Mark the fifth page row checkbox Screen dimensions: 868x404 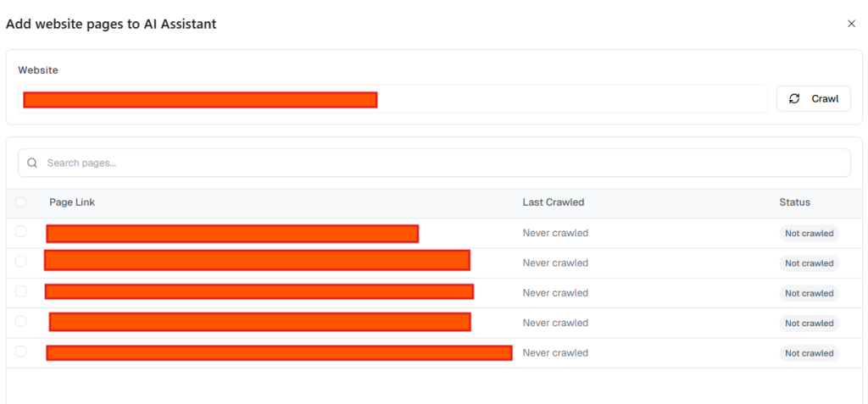(20, 351)
